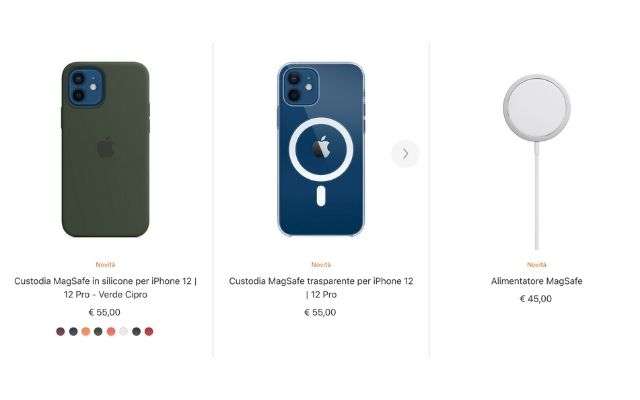Open Custodia MagSafe in silicone Verde Cipro link
The height and width of the screenshot is (400, 640).
click(105, 288)
